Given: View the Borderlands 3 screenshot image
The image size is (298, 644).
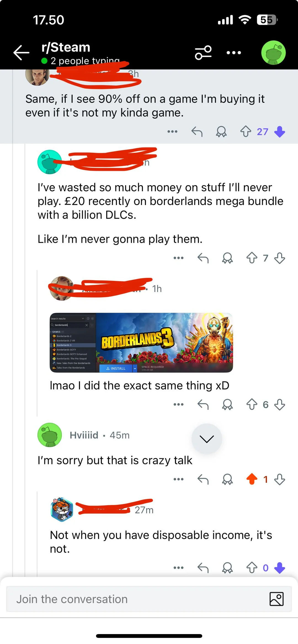Looking at the screenshot, I should point(141,343).
